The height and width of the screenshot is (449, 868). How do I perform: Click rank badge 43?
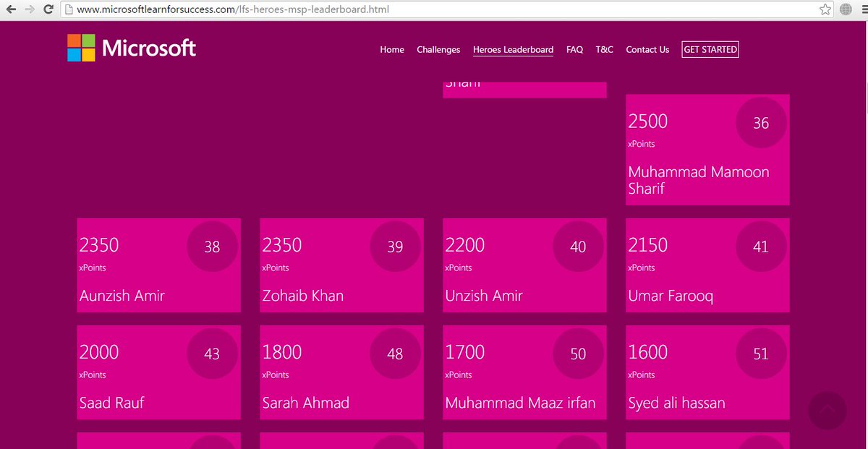tap(212, 354)
